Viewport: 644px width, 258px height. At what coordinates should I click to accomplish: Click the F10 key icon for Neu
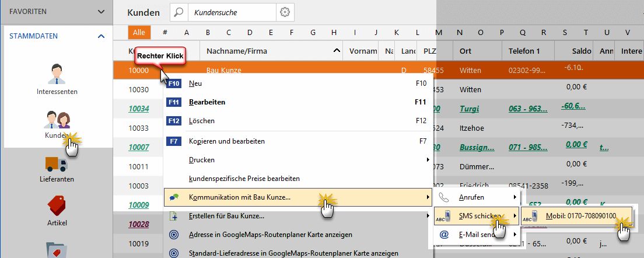tap(174, 83)
